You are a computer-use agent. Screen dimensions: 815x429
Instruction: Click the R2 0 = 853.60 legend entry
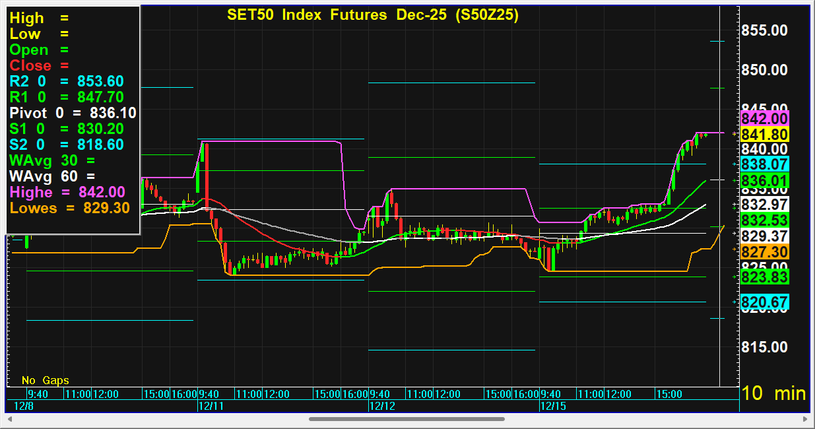66,81
